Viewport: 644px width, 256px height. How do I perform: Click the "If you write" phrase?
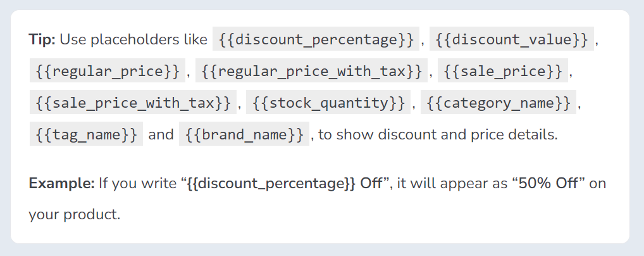(x=137, y=184)
